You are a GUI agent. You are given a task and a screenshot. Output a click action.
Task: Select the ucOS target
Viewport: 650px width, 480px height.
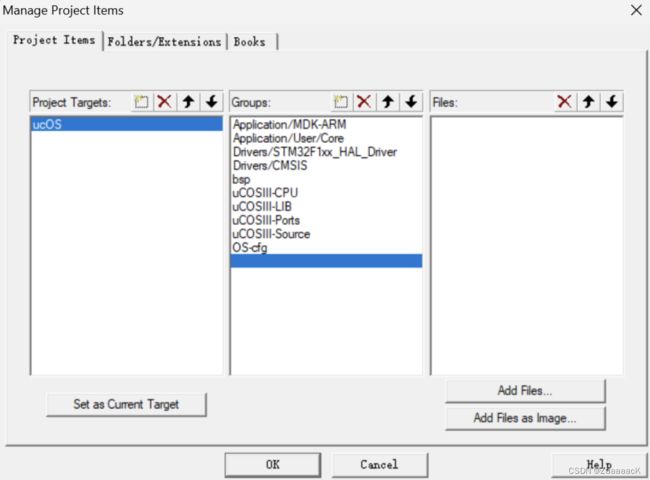tap(126, 124)
